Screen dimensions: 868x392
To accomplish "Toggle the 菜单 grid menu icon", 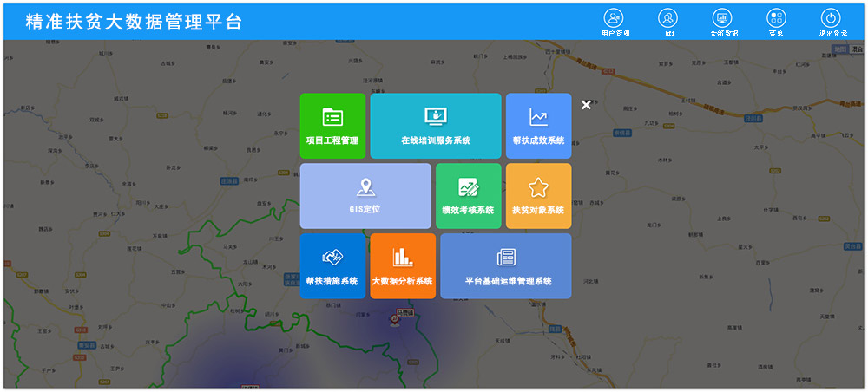I will coord(776,20).
